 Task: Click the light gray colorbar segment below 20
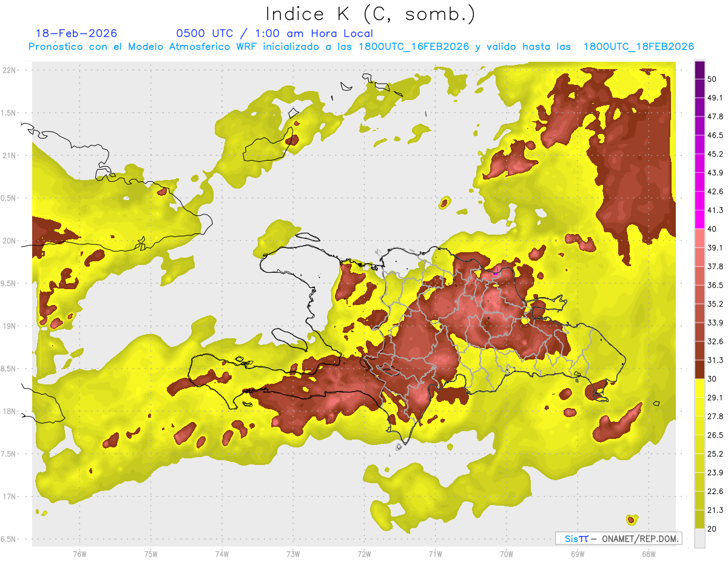699,538
